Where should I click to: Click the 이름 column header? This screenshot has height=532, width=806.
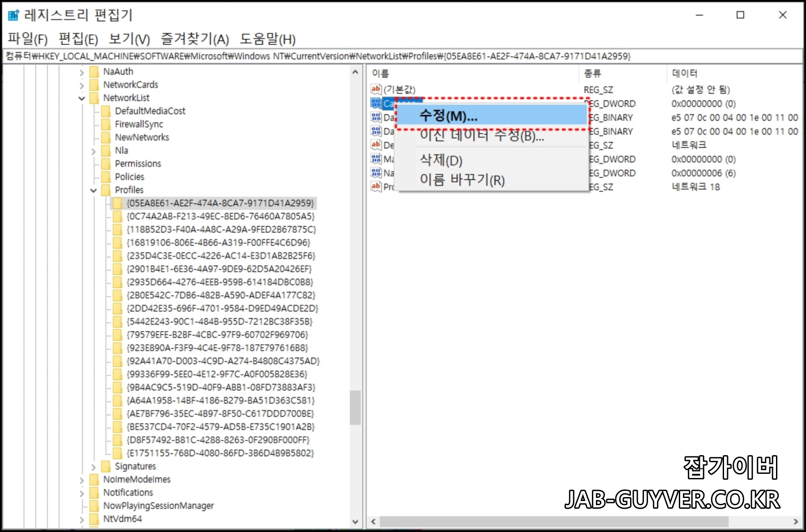474,73
